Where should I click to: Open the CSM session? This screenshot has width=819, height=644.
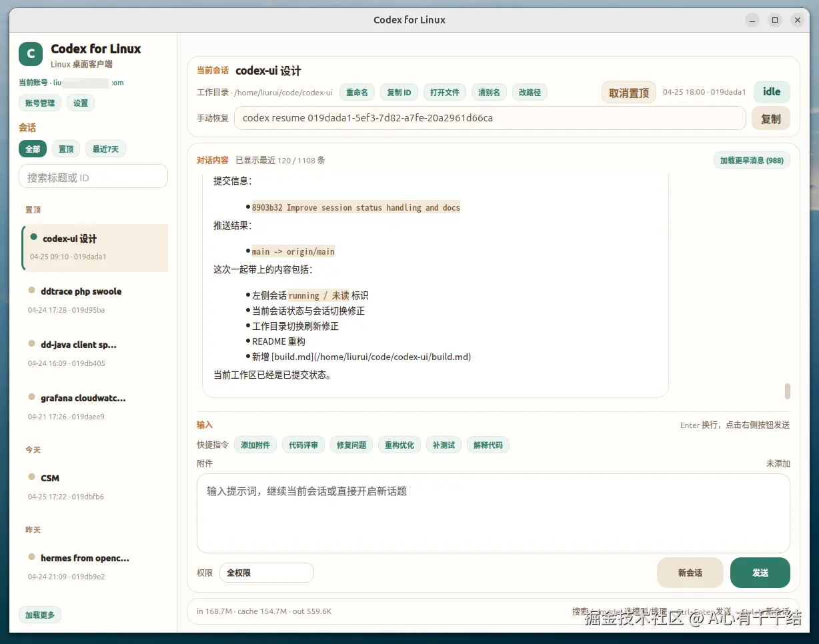pyautogui.click(x=95, y=487)
